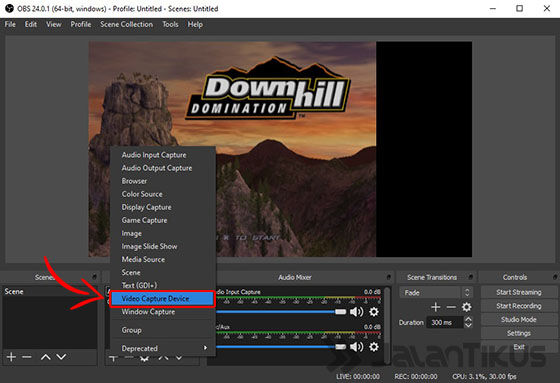560x383 pixels.
Task: Open the File menu
Action: [10, 24]
